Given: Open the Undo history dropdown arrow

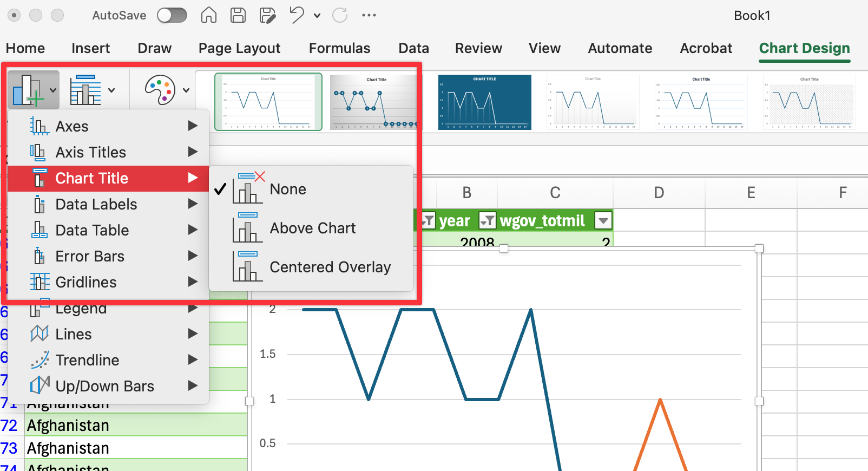Looking at the screenshot, I should coord(317,16).
